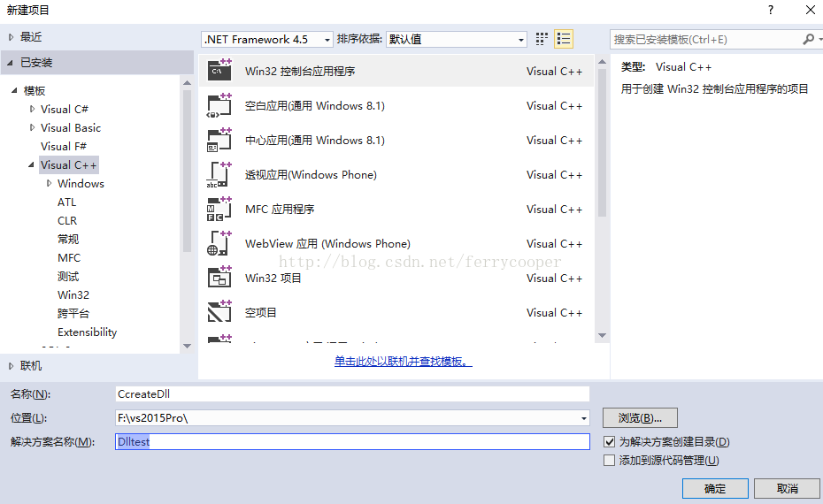
Task: Select 跨平台 in the tree
Action: coord(73,314)
